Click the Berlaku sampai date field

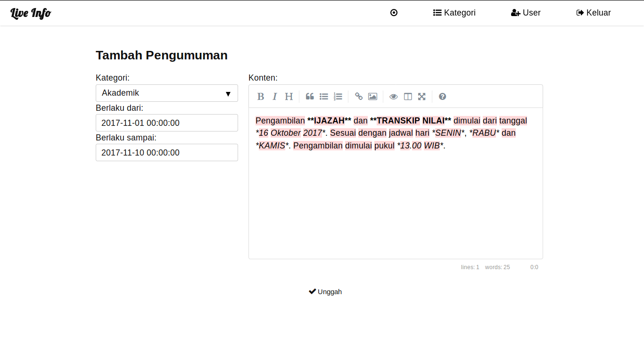click(167, 153)
